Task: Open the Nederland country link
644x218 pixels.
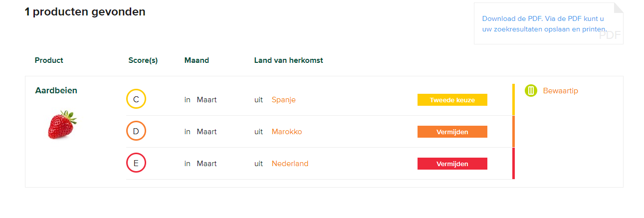Action: tap(290, 164)
